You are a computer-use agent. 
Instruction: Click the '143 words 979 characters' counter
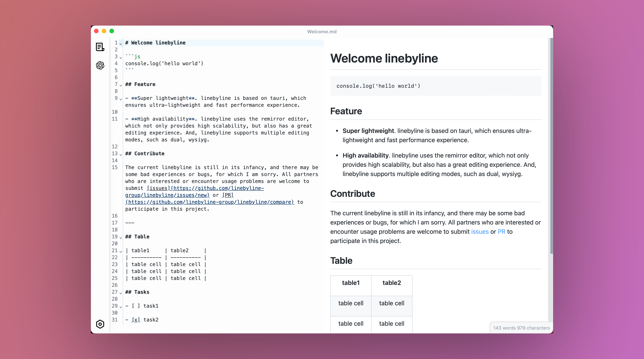(521, 328)
